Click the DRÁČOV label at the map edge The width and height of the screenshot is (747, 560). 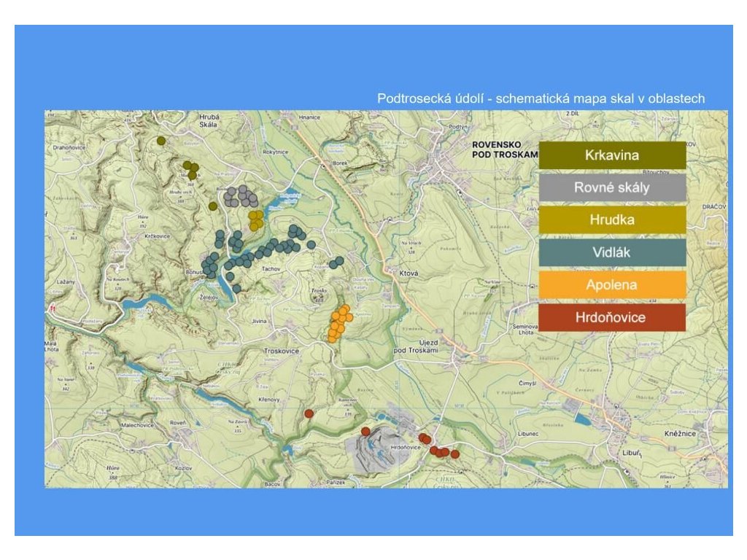pyautogui.click(x=714, y=206)
